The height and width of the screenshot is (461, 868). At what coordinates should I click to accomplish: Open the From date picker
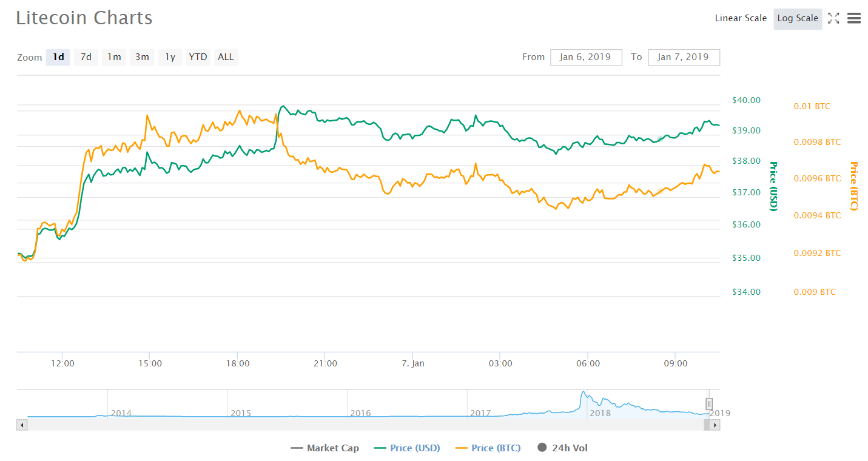click(585, 57)
